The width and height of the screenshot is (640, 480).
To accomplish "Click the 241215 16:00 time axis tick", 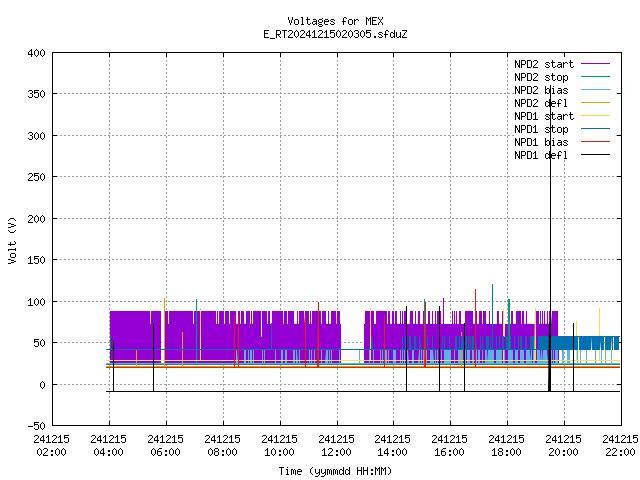I will click(449, 446).
